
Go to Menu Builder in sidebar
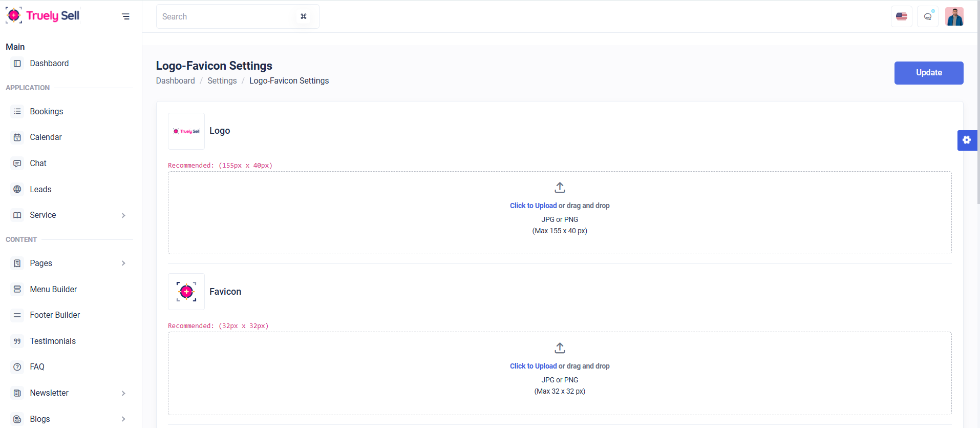53,290
